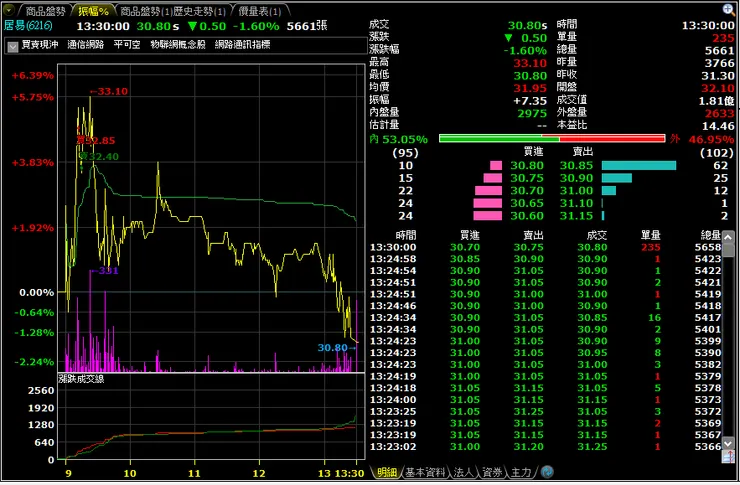This screenshot has width=740, height=485.
Task: Open the 網路通訊指標 tag
Action: pyautogui.click(x=243, y=44)
